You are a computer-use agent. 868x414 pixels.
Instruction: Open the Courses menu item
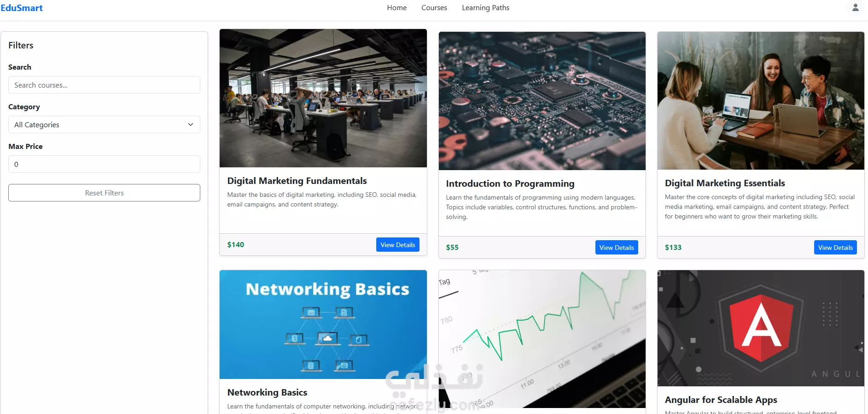[x=434, y=8]
